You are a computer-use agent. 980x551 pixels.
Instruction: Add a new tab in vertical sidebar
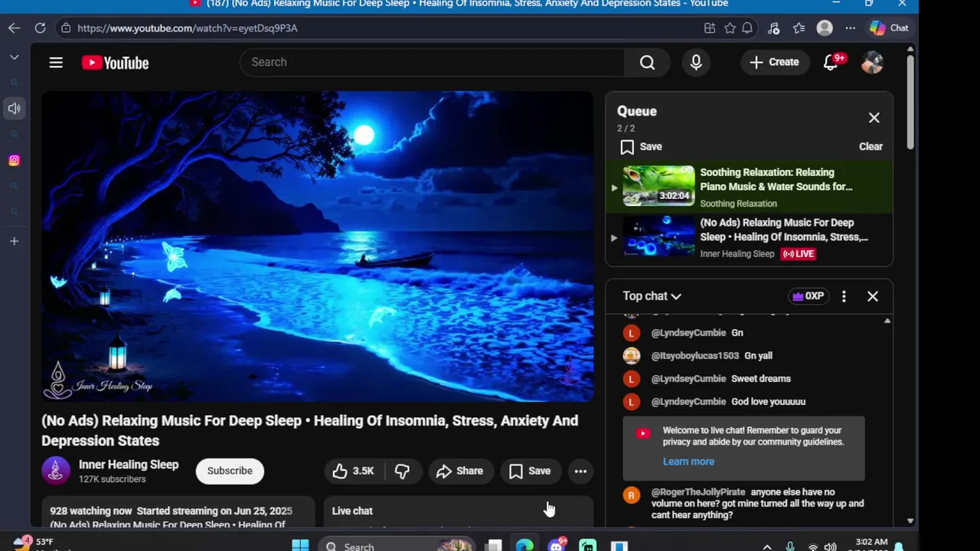point(14,241)
